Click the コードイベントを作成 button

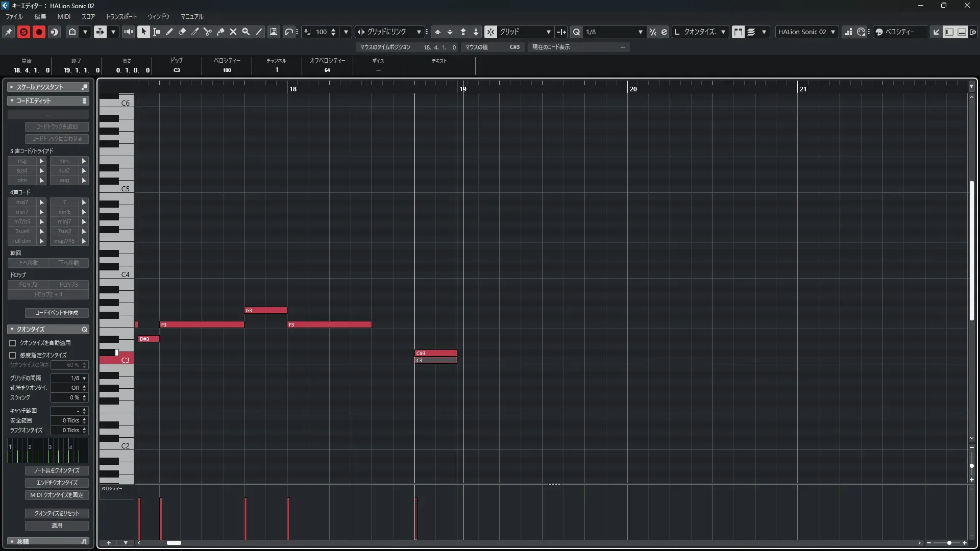(x=57, y=313)
